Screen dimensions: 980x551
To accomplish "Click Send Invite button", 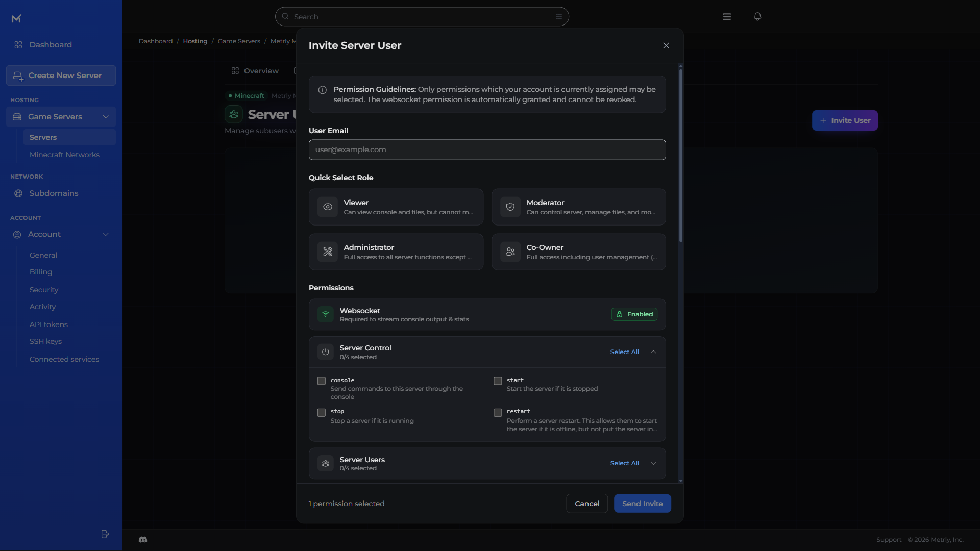I will click(x=642, y=504).
